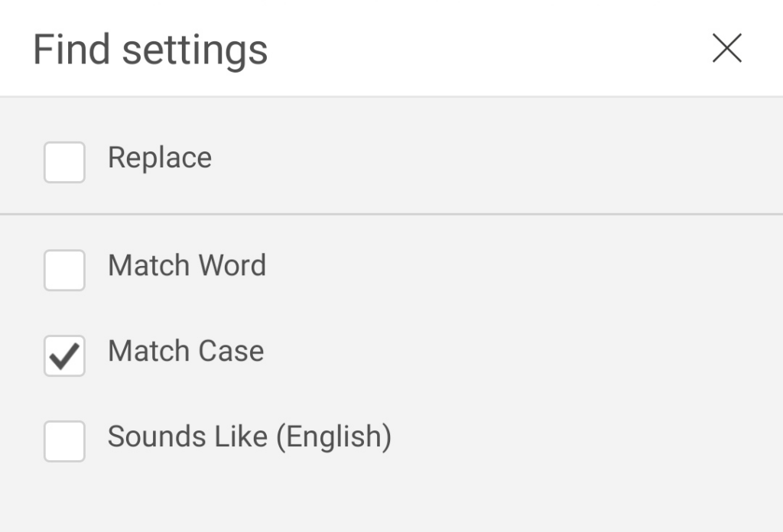Turn on Replace mode via its box
Screen dimensions: 783x532
(x=64, y=162)
